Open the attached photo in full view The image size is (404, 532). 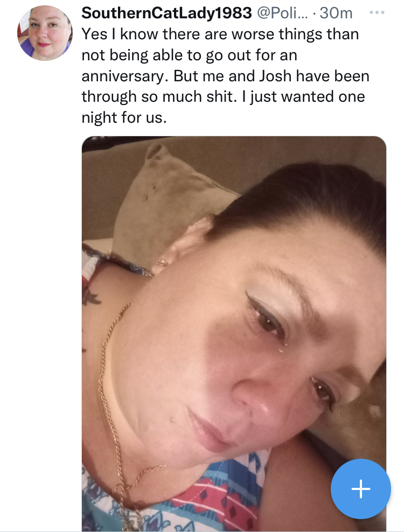tap(234, 334)
